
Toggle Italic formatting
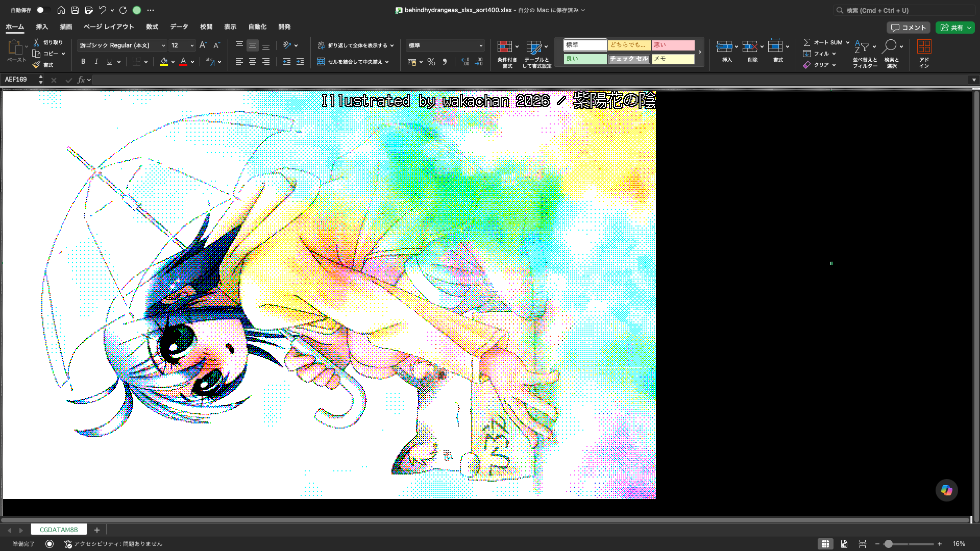click(96, 62)
